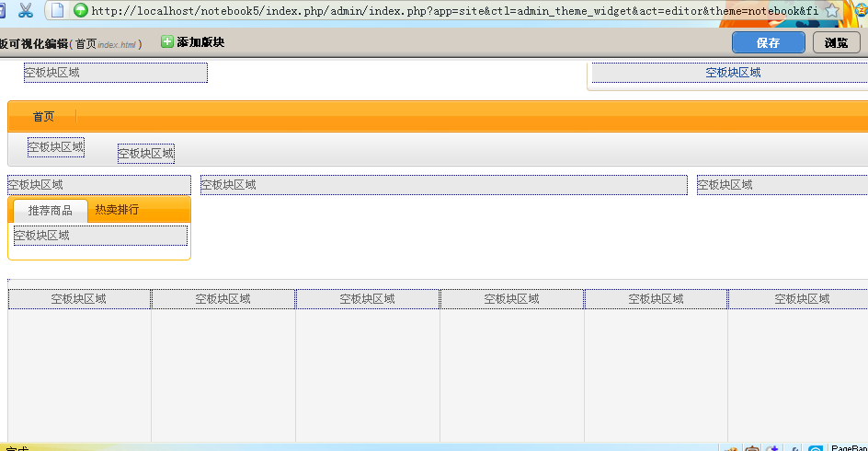Click the third column 空板块区域 in the bottom row

pyautogui.click(x=368, y=299)
